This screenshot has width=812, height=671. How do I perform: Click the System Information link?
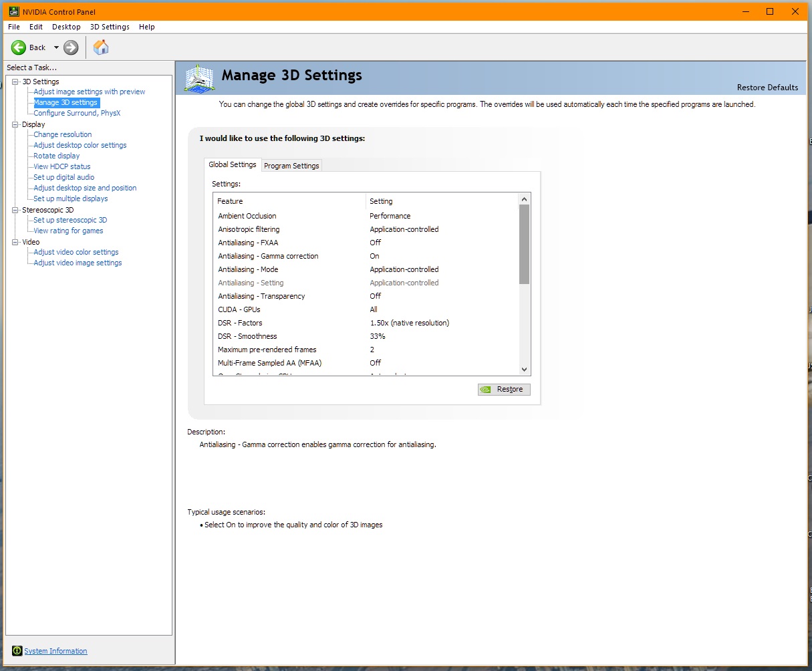click(x=55, y=651)
